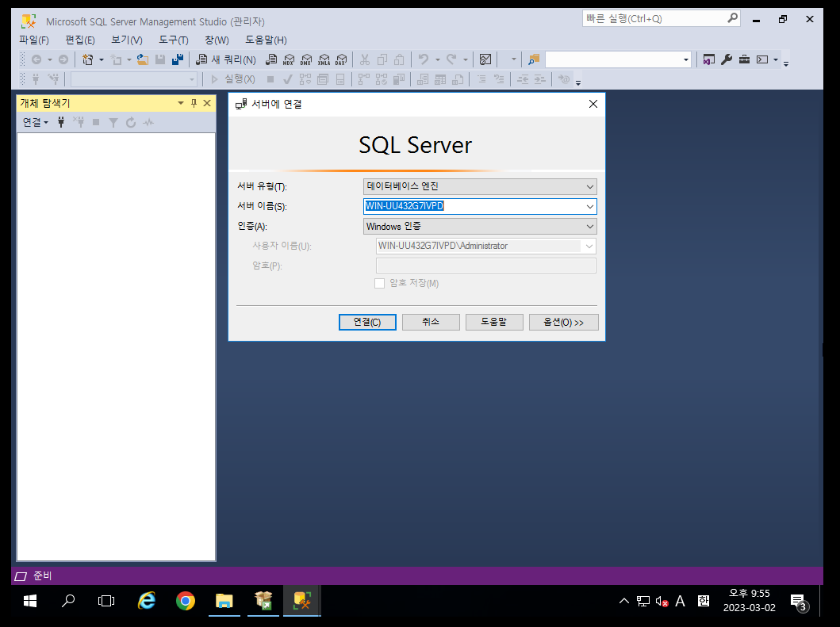Click the Undo arrow icon
This screenshot has width=840, height=627.
pyautogui.click(x=424, y=59)
